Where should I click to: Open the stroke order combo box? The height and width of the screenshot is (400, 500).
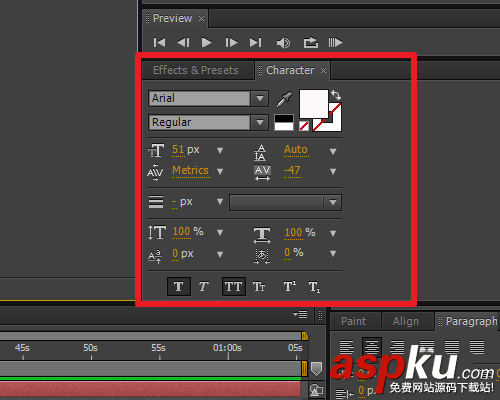point(285,203)
